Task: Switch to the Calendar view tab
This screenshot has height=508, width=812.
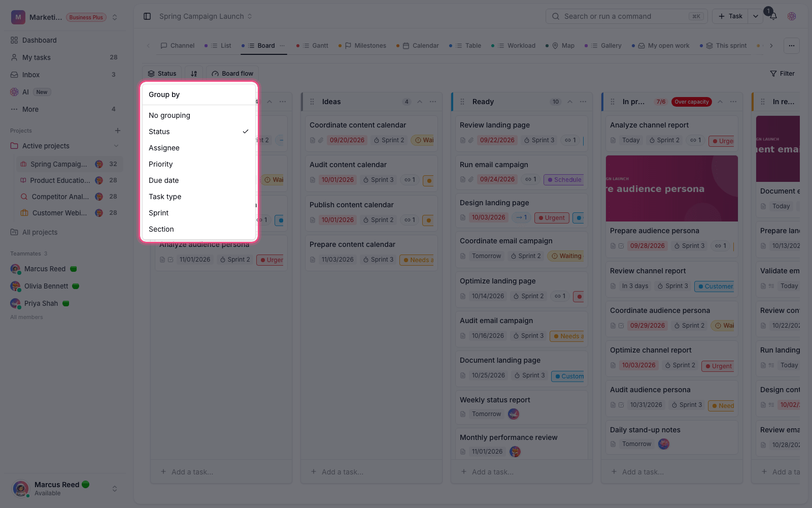Action: [418, 46]
